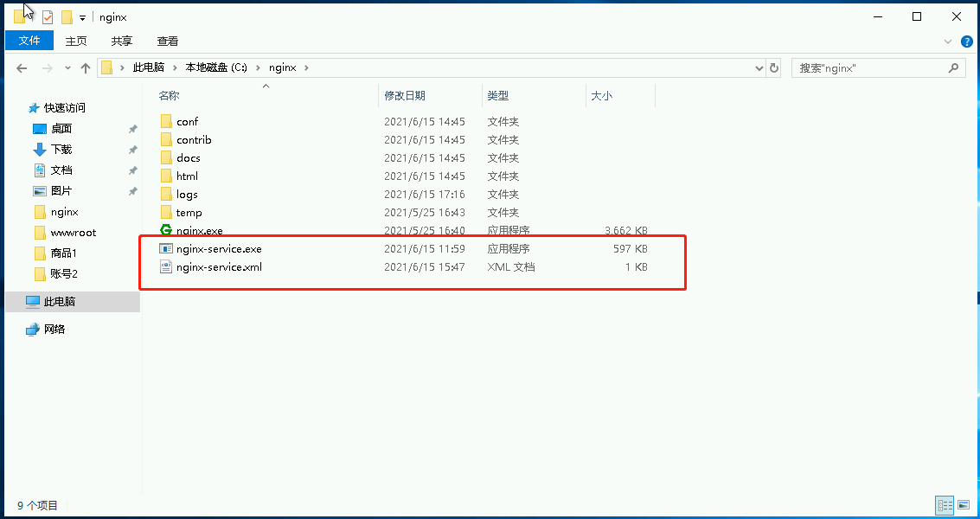Click nginx breadcrumb segment
The image size is (980, 519).
pyautogui.click(x=283, y=67)
